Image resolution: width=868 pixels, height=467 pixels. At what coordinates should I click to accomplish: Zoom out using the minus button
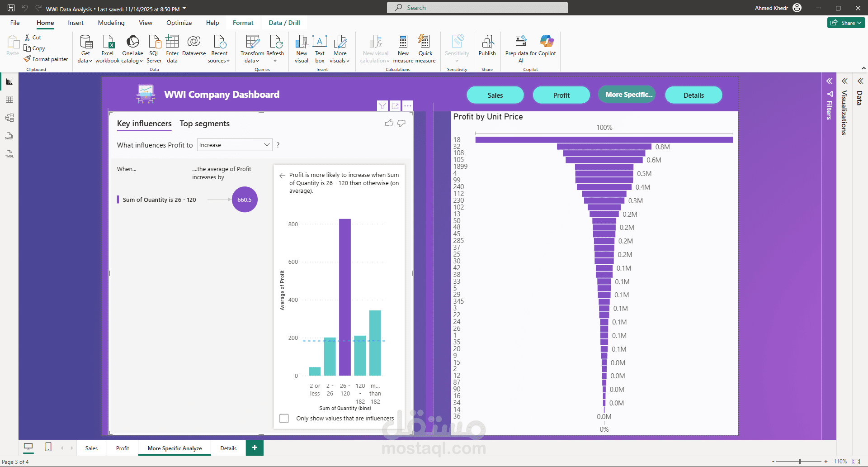pyautogui.click(x=773, y=462)
